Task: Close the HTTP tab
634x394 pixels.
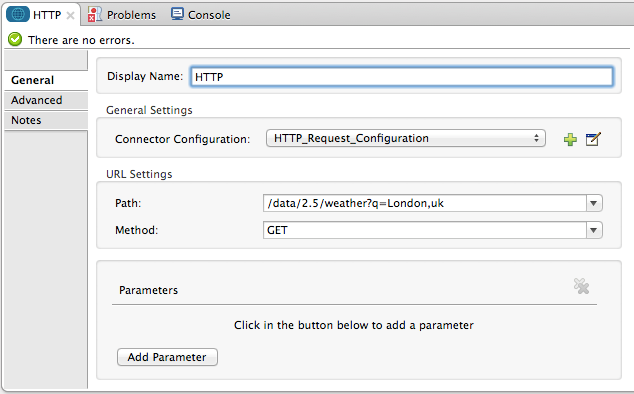Action: point(70,15)
